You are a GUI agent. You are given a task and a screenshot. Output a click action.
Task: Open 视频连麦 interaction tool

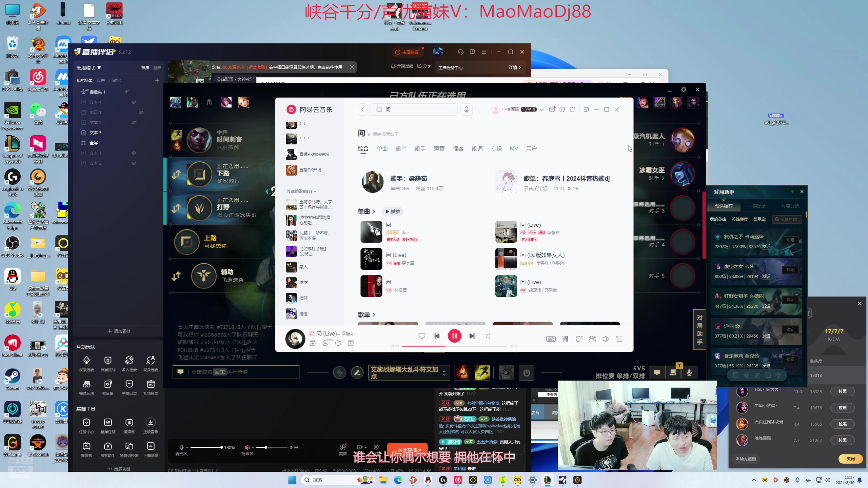click(x=86, y=364)
